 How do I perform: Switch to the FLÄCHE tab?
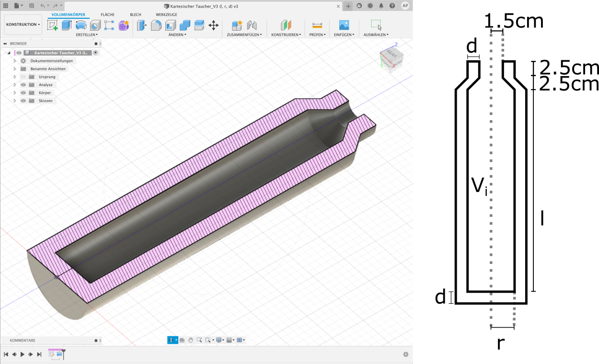pos(107,15)
